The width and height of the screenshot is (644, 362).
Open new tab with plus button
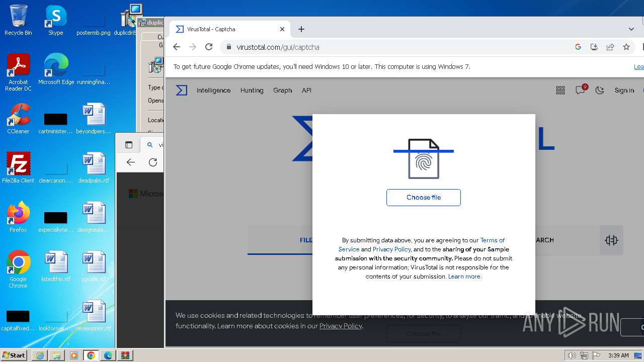click(301, 29)
